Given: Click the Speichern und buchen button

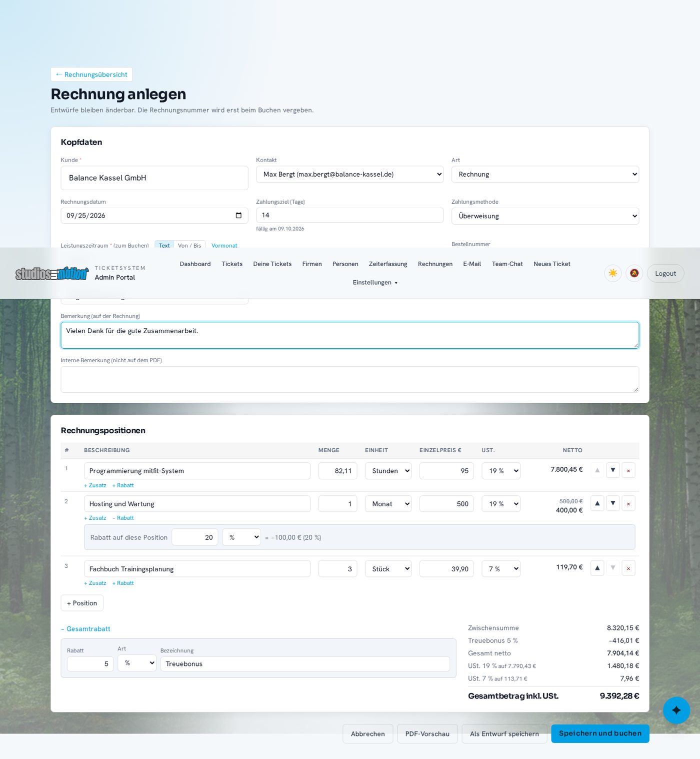Looking at the screenshot, I should tap(600, 733).
